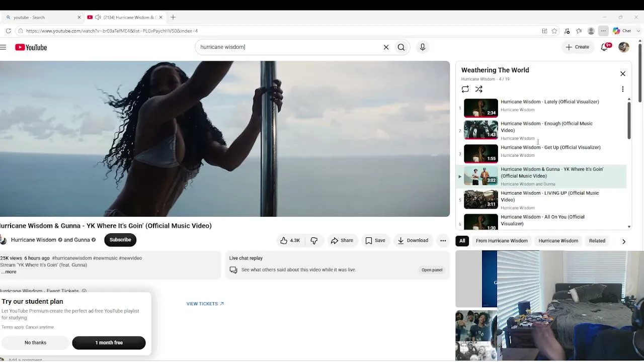The width and height of the screenshot is (644, 362).
Task: Close the Weathering The World playlist panel
Action: click(622, 74)
